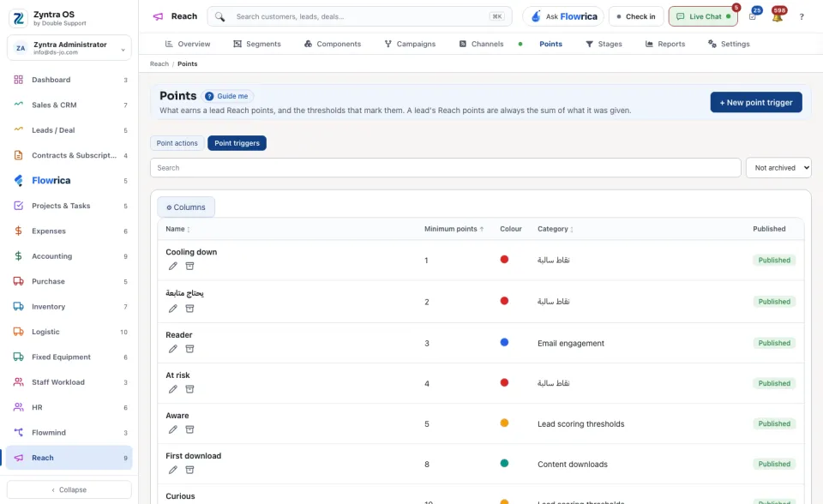Click the edit pencil for Reader row
Viewport: 823px width, 504px height.
click(172, 349)
